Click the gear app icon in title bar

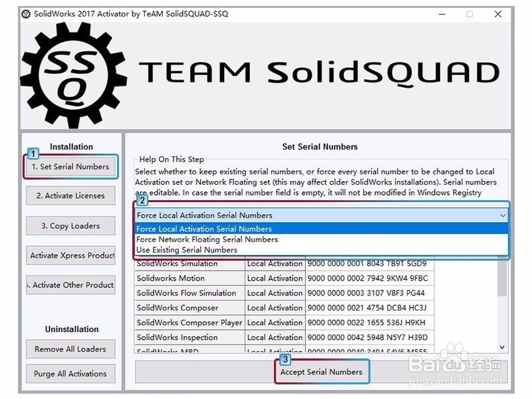coord(26,14)
